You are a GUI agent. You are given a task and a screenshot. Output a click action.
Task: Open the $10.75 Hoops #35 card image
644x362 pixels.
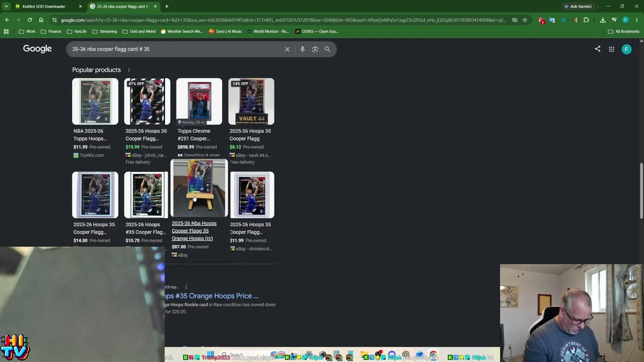[x=146, y=195]
